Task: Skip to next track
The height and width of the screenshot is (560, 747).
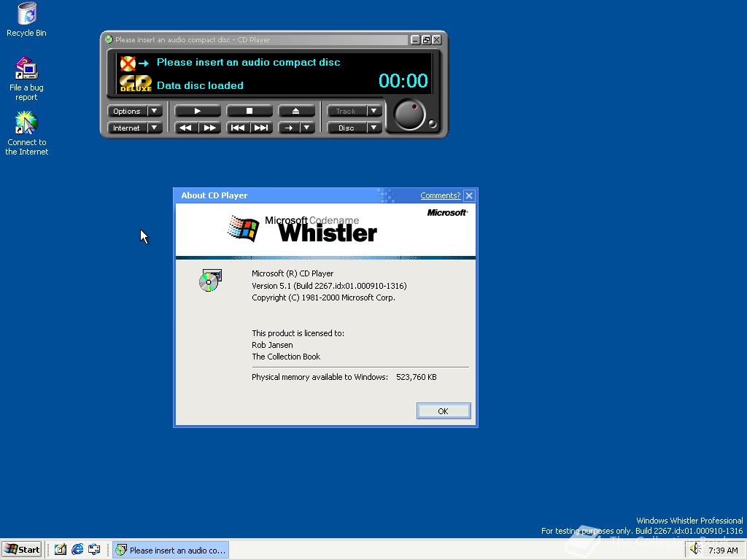Action: 261,128
